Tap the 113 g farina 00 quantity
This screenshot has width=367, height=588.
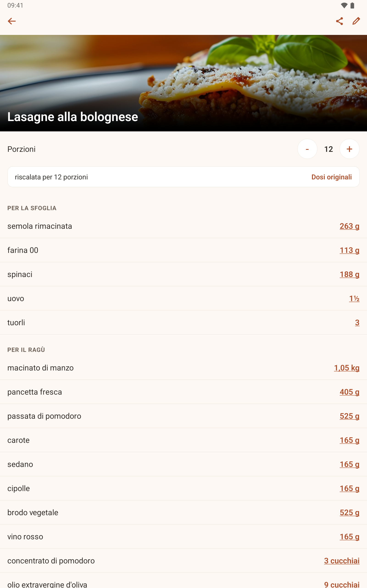[349, 250]
